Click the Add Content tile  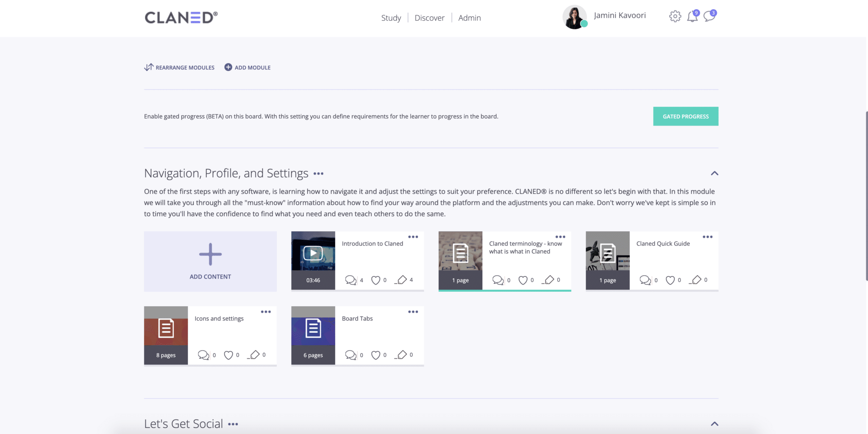coord(210,261)
